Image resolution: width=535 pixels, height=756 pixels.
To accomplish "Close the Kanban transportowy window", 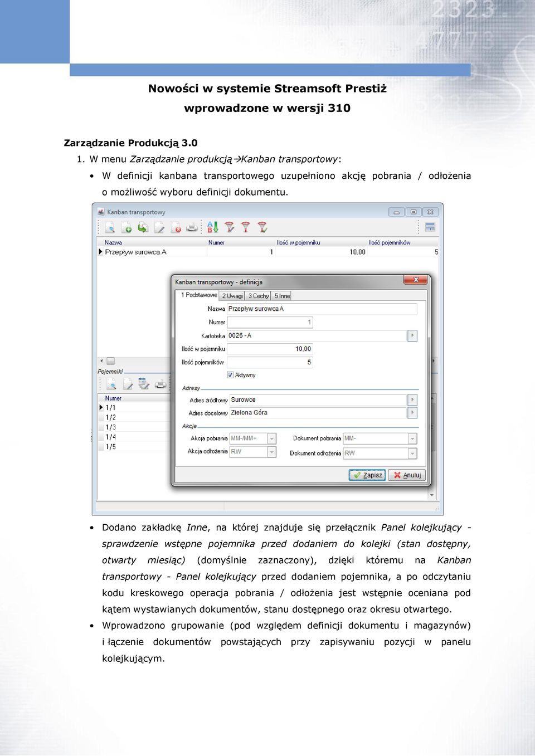I will [x=430, y=212].
